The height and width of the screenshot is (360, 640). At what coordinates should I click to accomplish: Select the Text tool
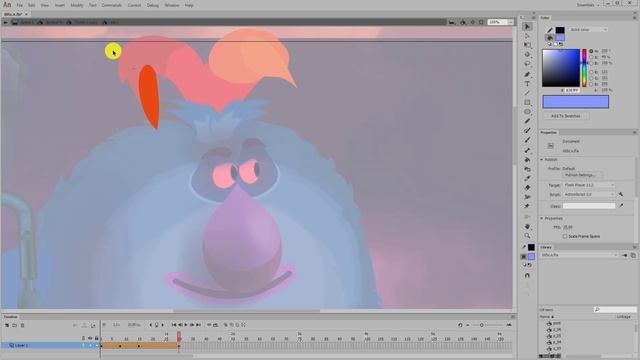(527, 84)
